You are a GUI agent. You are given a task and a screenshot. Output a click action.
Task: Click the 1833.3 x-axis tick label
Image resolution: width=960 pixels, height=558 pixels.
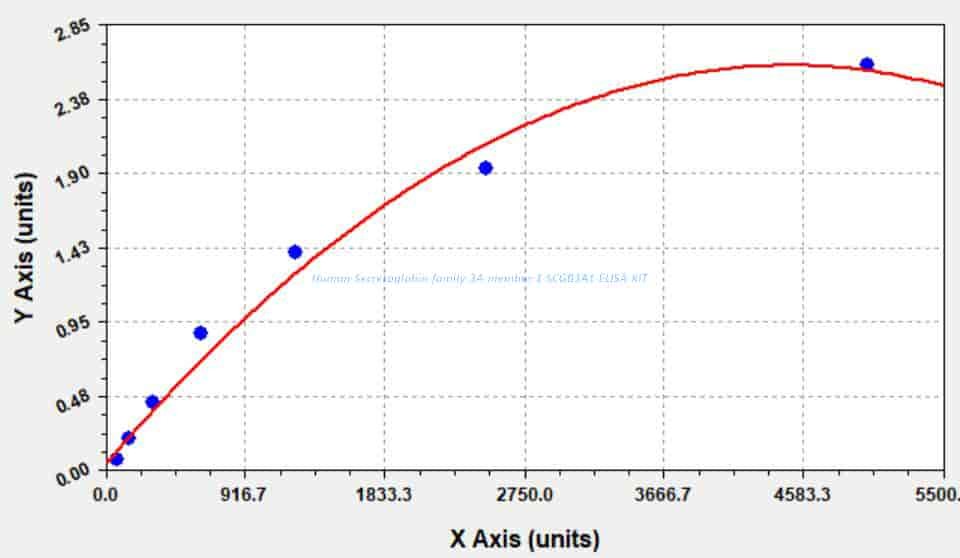click(384, 494)
